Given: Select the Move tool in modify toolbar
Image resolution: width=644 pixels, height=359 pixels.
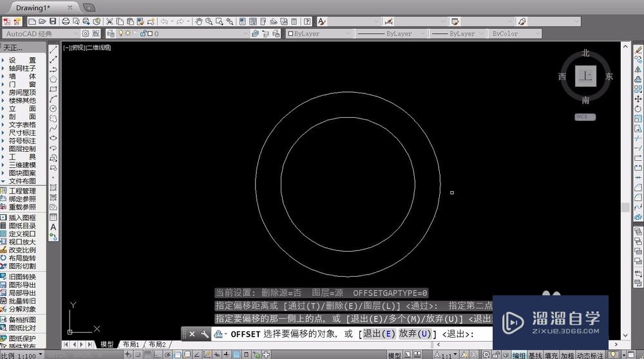Looking at the screenshot, I should click(638, 99).
